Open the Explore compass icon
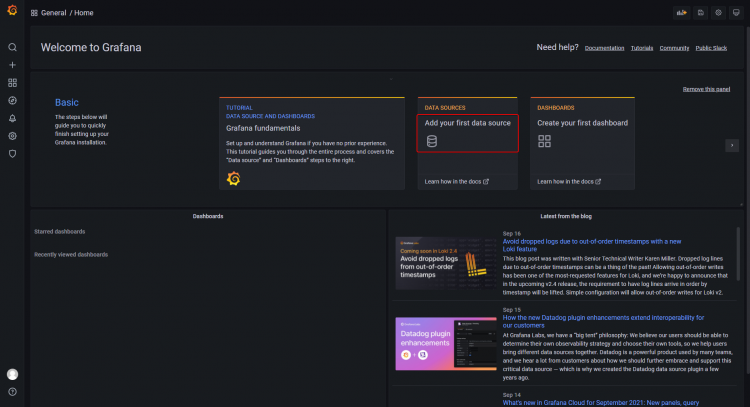Screen dimensions: 750x407 12,100
